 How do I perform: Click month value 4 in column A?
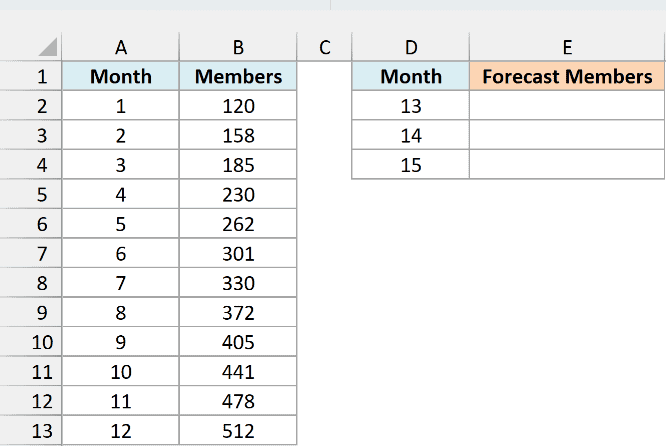pyautogui.click(x=121, y=194)
